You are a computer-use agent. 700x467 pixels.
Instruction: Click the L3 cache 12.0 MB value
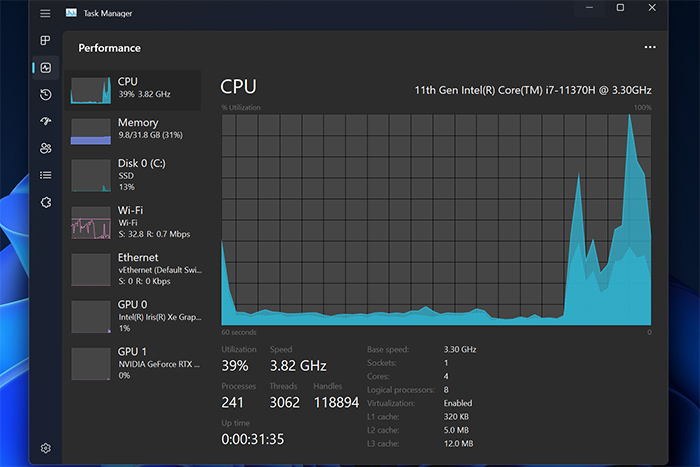(x=458, y=443)
